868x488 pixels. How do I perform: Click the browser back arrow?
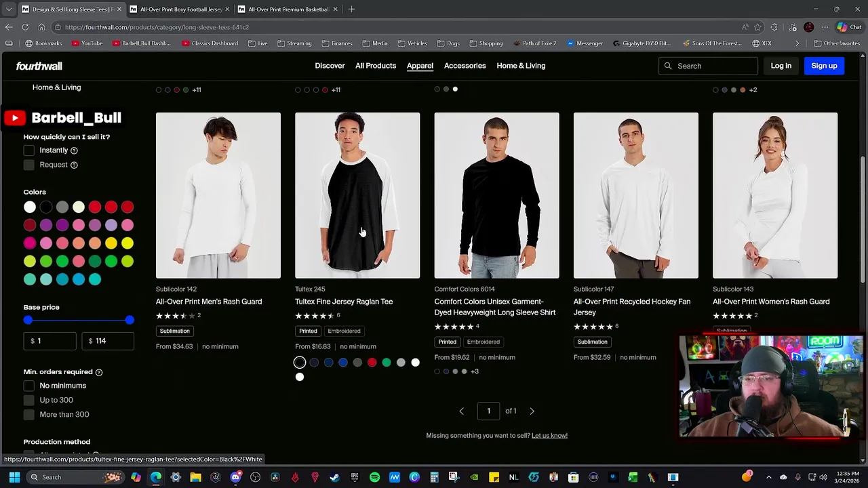tap(8, 27)
